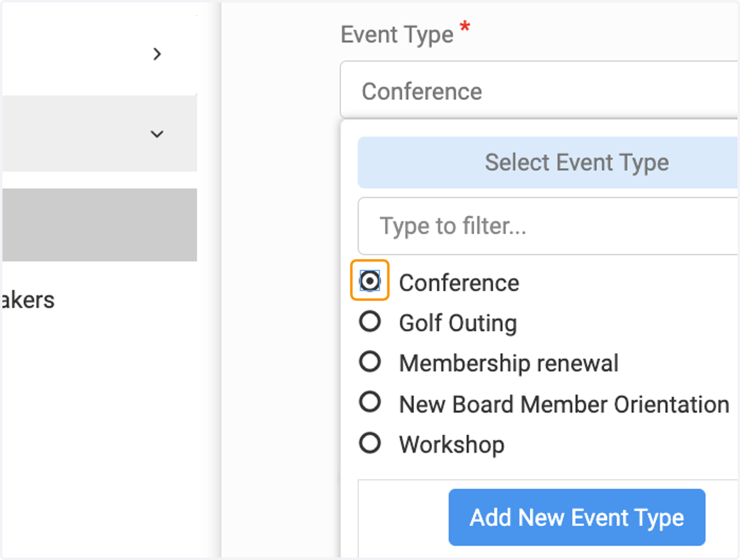The image size is (740, 560).
Task: Click the Conference option label
Action: (459, 283)
